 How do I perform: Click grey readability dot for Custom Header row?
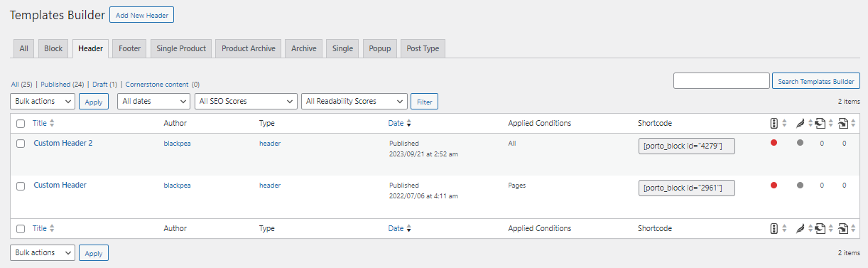click(800, 185)
